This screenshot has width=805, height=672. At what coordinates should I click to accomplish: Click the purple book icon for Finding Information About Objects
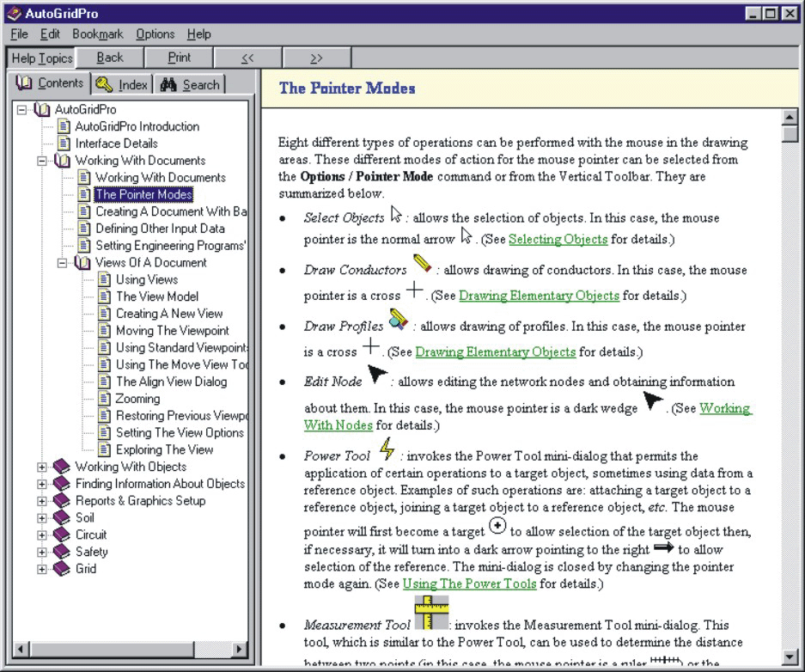(62, 484)
